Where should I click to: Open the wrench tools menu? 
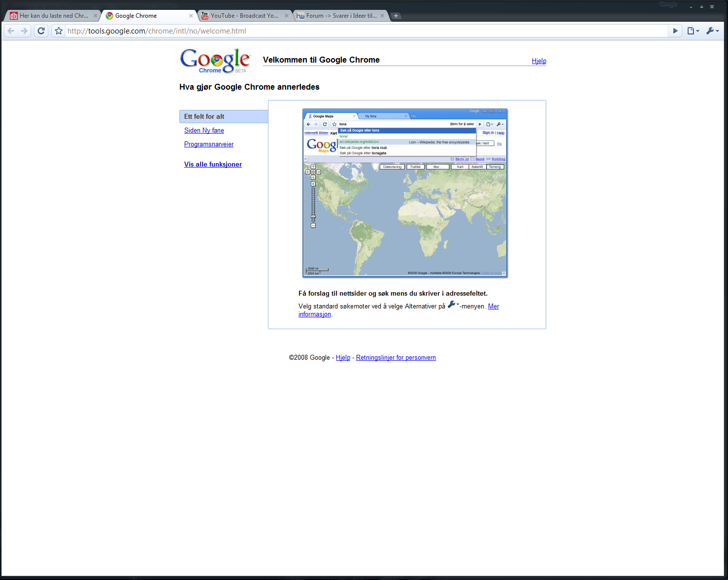[712, 31]
